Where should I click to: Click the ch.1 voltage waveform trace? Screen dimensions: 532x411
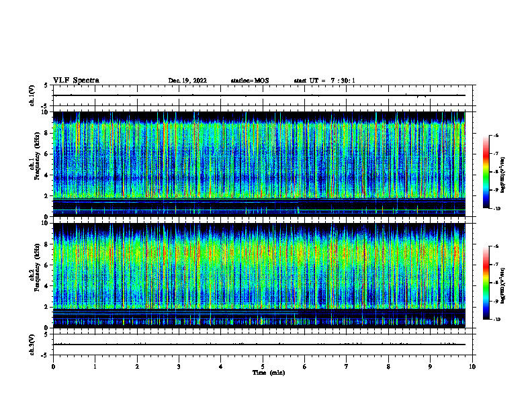pos(259,95)
